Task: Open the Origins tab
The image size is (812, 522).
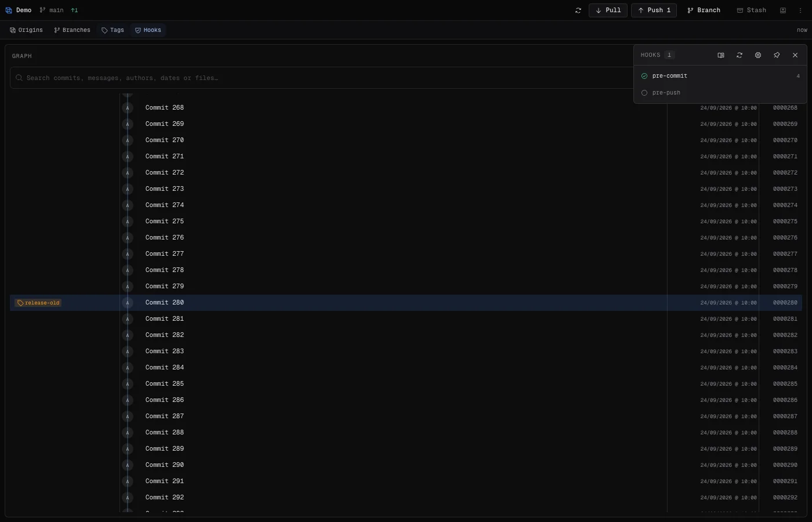Action: 27,30
